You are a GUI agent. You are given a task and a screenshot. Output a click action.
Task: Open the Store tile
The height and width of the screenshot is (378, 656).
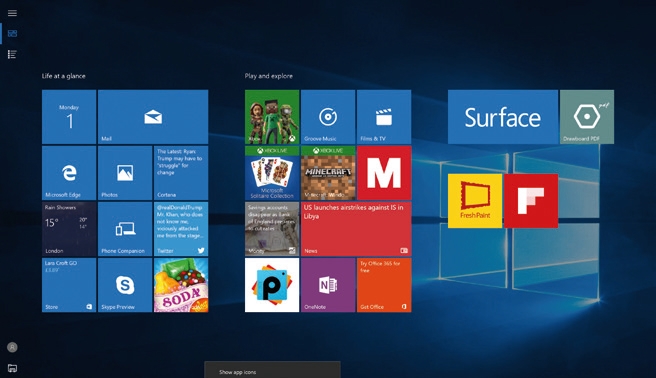[69, 285]
